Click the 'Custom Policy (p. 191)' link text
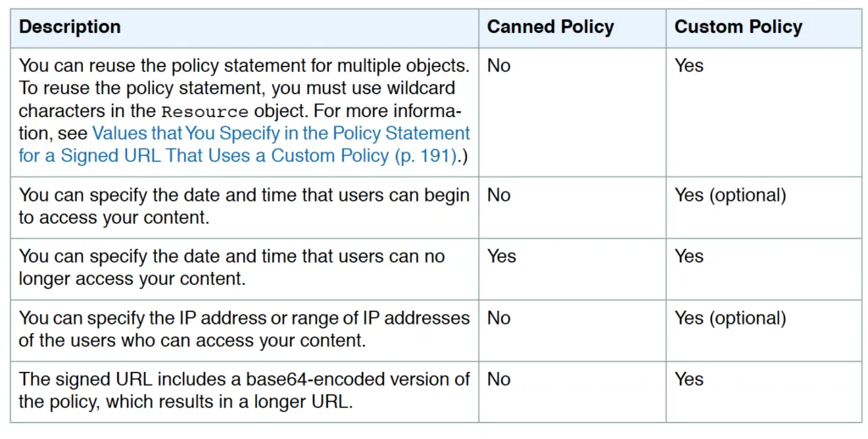 pos(364,156)
